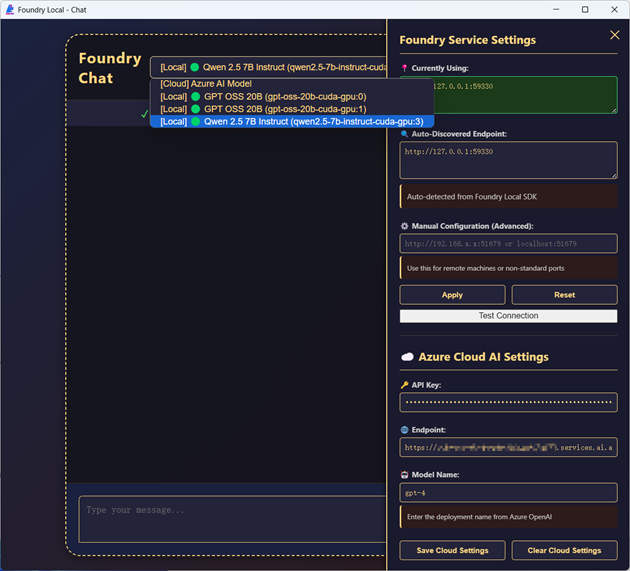Click the Azure Cloud AI cloud icon

(x=407, y=357)
